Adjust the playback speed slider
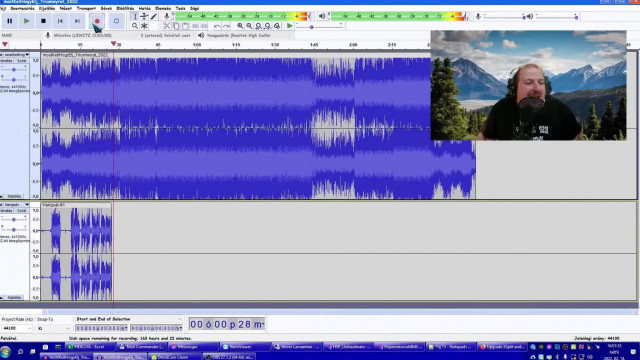Viewport: 640px width, 360px height. pos(320,27)
